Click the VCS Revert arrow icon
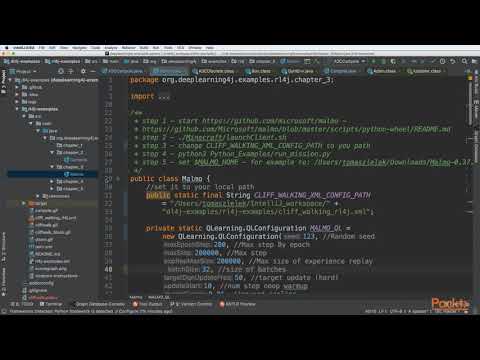Screen dimensions: 480x360 [x=453, y=61]
